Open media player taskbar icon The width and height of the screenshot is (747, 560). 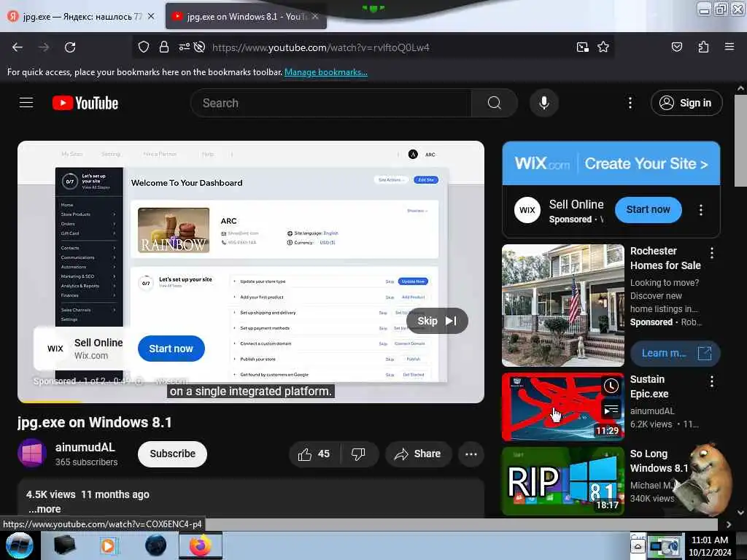(x=109, y=545)
